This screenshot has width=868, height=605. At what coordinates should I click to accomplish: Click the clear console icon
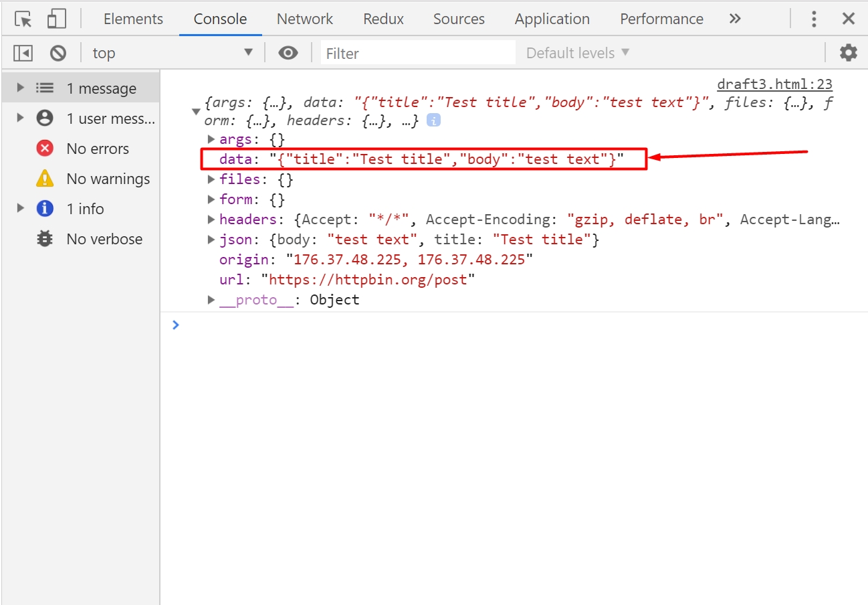pyautogui.click(x=58, y=53)
